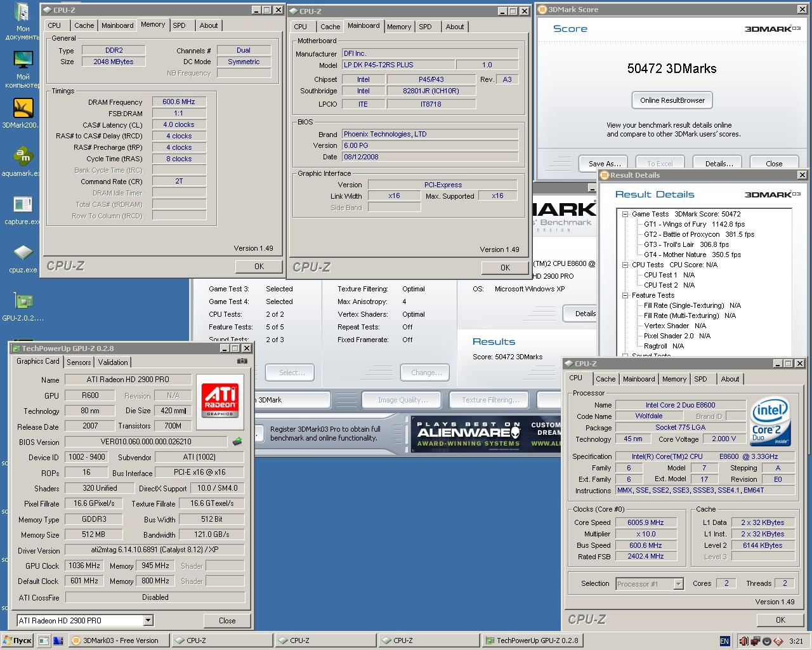Click the Change button in 3DMark03

[x=426, y=373]
